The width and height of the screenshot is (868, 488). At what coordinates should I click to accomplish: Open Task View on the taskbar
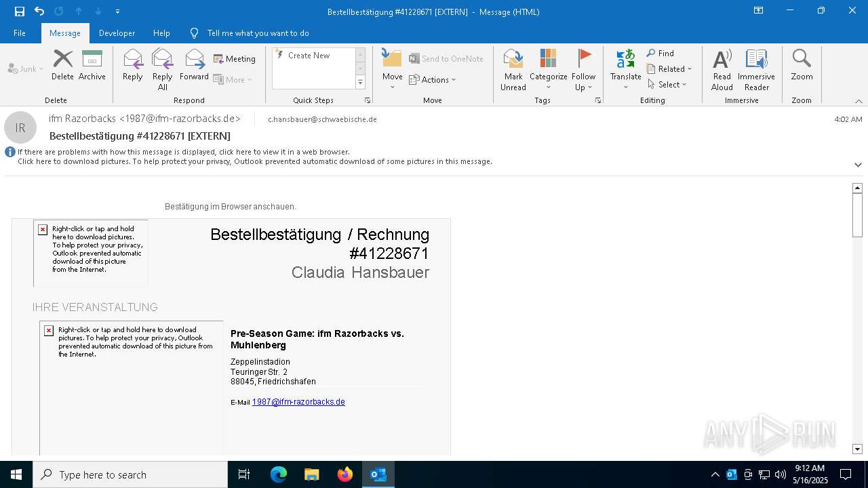(x=244, y=474)
